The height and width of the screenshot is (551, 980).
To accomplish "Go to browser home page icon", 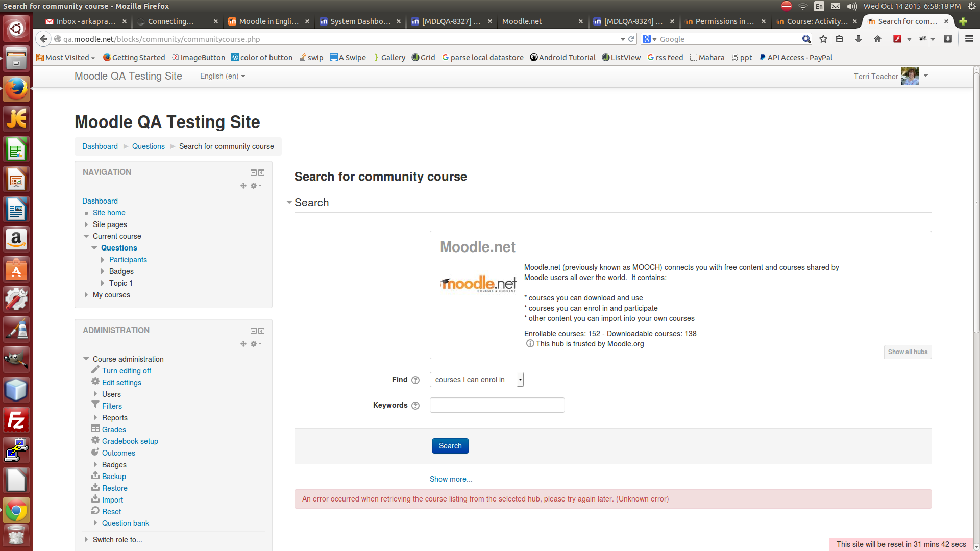I will (878, 39).
